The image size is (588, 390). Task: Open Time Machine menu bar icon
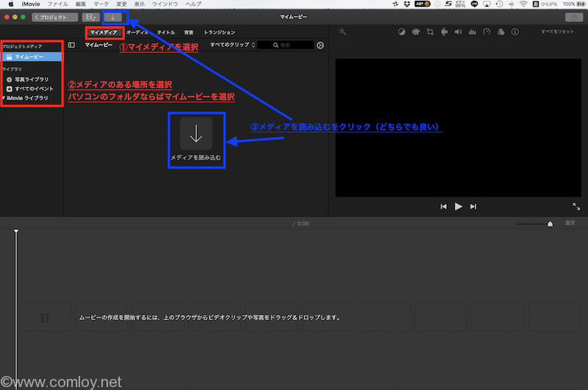(499, 4)
